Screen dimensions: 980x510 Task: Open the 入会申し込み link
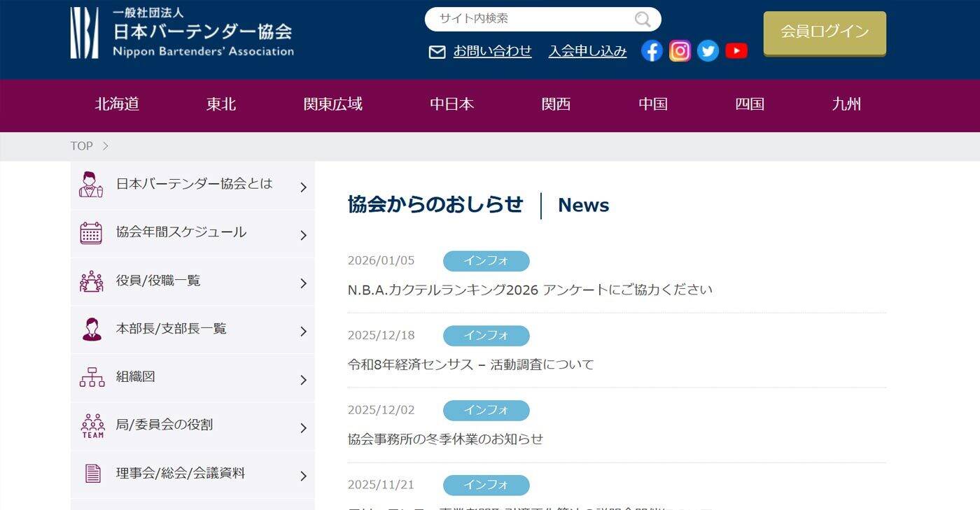[587, 51]
